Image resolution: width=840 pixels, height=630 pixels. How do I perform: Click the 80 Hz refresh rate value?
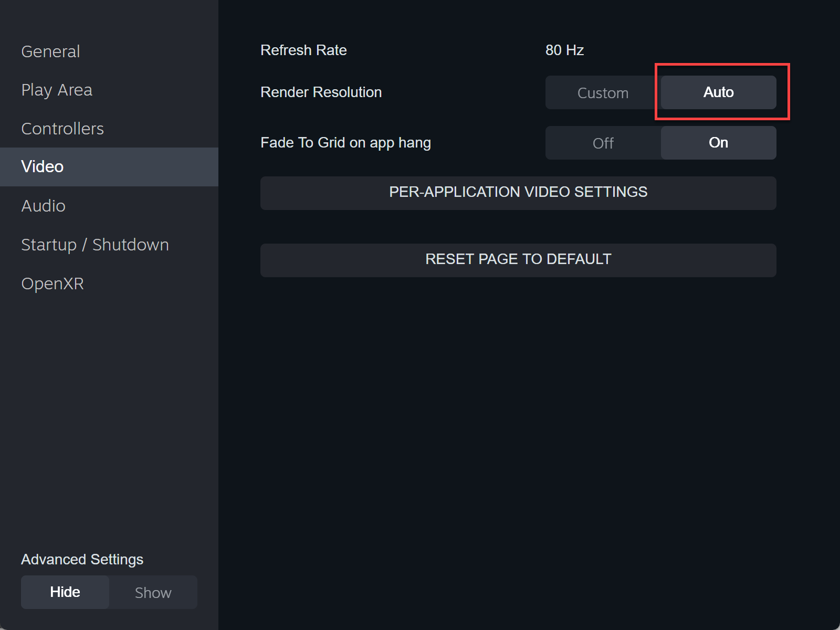click(x=565, y=50)
